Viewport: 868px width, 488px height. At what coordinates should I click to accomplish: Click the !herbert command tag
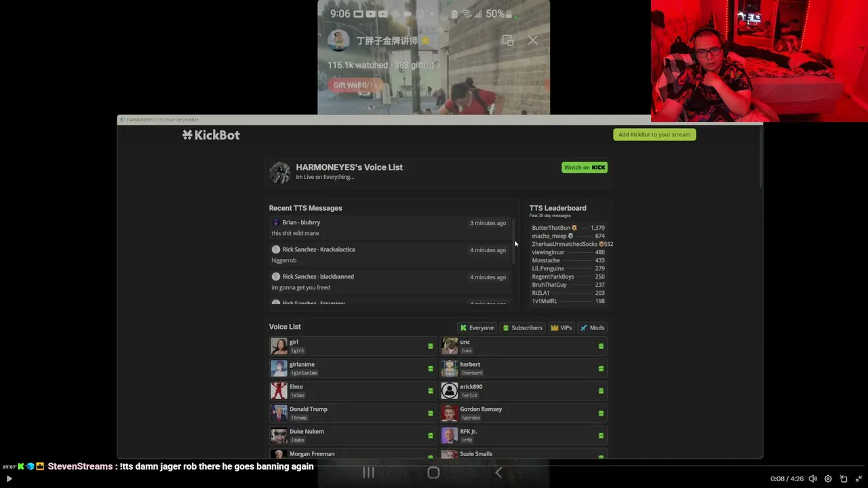tap(471, 373)
